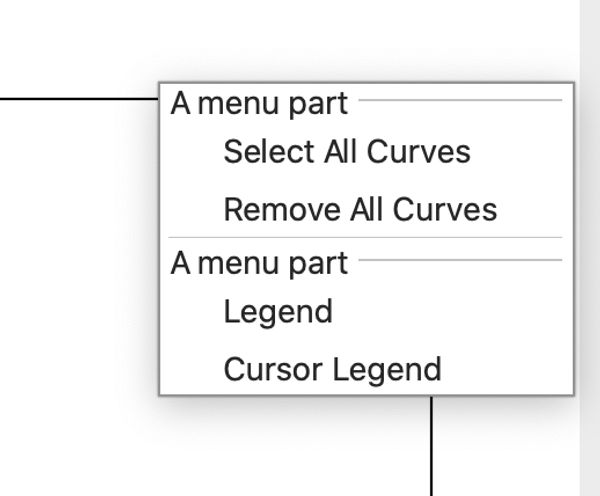Toggle the Legend menu option

coord(277,312)
